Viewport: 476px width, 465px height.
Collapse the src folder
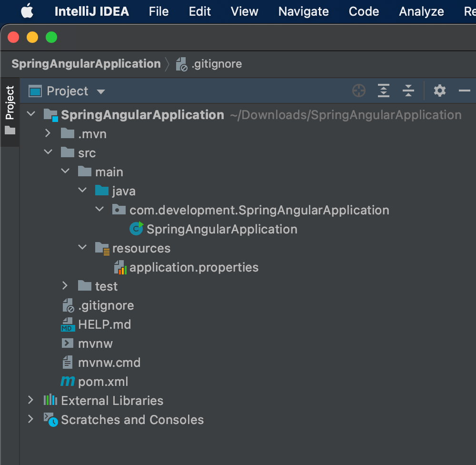[48, 152]
